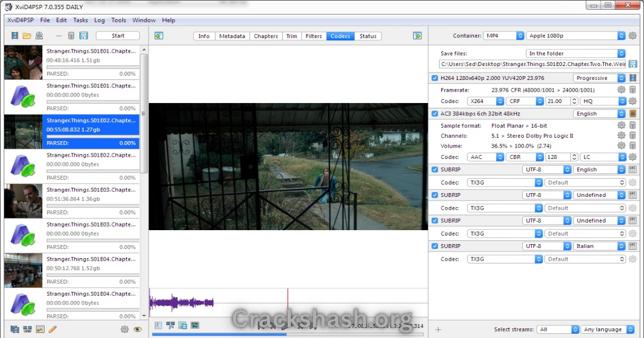Click speaker icon in AC3 row
The image size is (644, 338).
click(x=633, y=114)
